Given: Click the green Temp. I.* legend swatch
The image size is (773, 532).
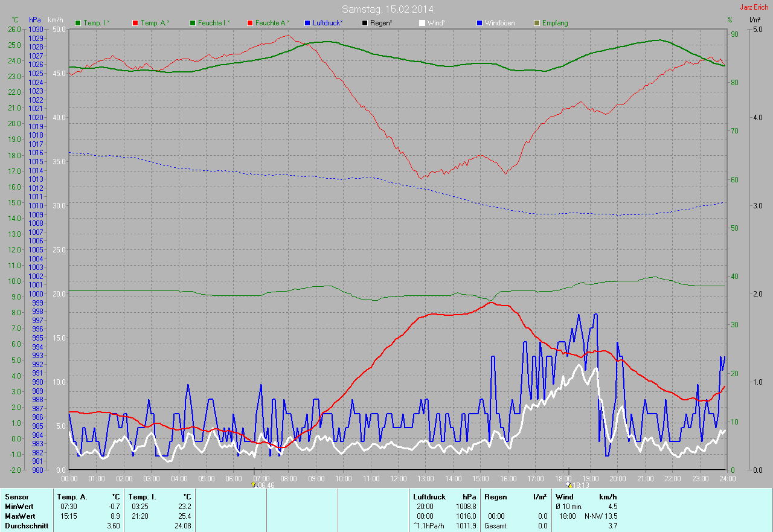Looking at the screenshot, I should 78,23.
